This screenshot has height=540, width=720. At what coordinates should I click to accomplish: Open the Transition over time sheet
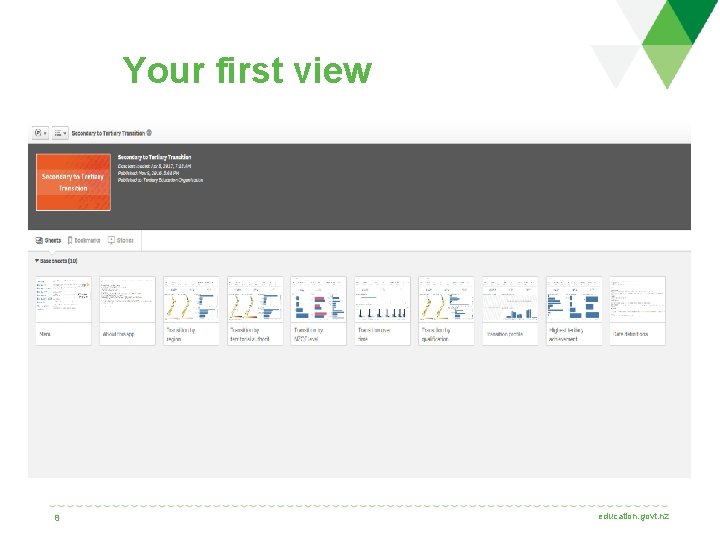[382, 310]
